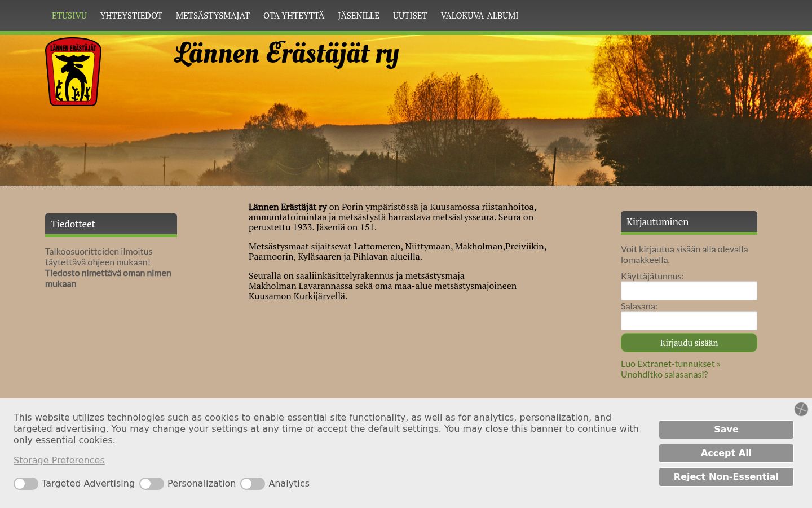812x508 pixels.
Task: Click the Kirjaudu sisään button
Action: tap(689, 343)
